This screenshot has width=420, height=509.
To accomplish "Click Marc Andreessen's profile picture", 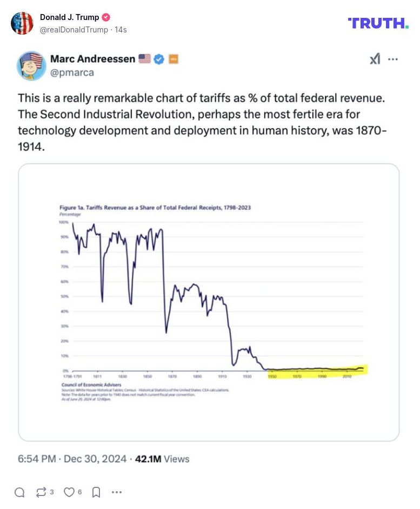I will click(x=31, y=65).
